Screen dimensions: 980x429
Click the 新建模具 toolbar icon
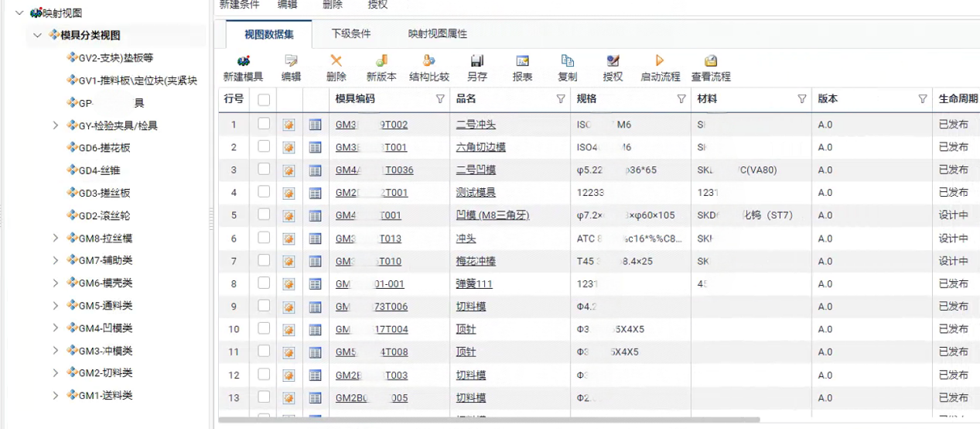coord(243,61)
